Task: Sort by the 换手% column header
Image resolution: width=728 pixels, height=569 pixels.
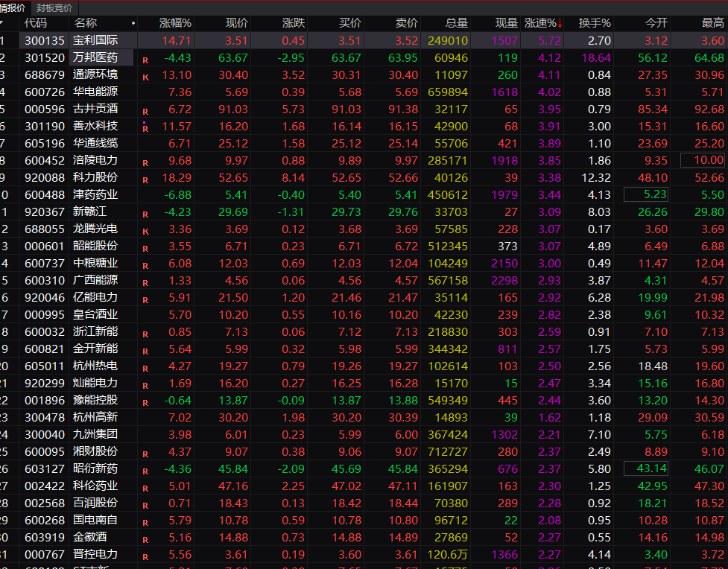Action: [x=595, y=23]
